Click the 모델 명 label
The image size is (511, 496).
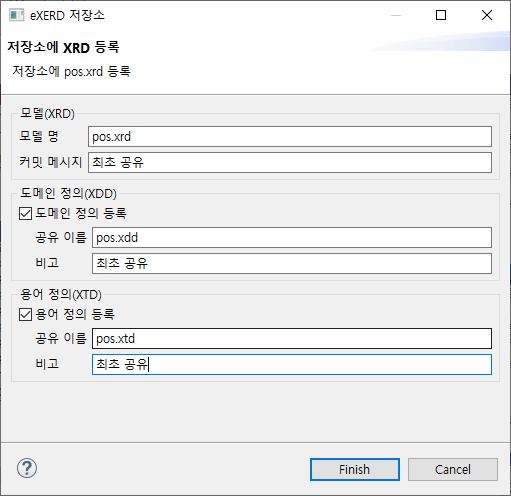point(39,136)
